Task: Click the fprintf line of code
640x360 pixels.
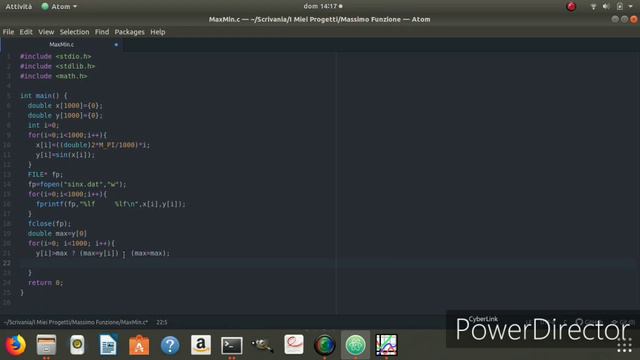Action: point(111,204)
